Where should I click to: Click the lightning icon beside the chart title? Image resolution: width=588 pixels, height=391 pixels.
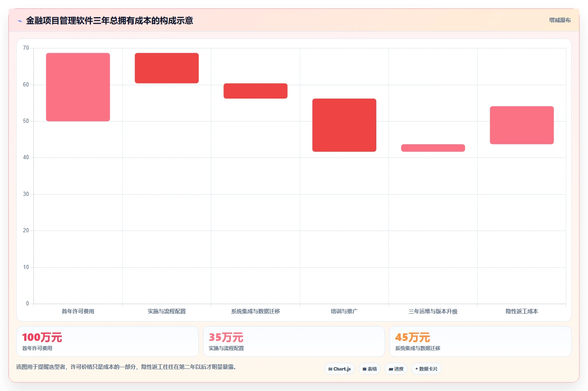20,21
